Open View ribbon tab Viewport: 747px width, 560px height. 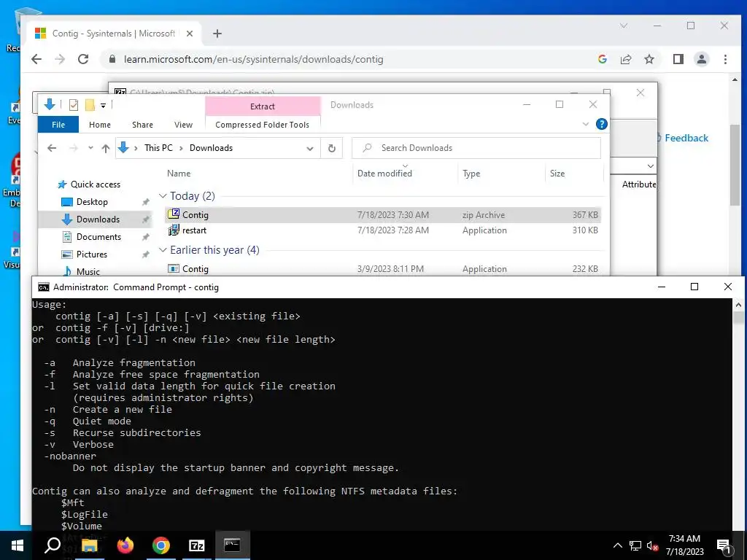pos(183,124)
